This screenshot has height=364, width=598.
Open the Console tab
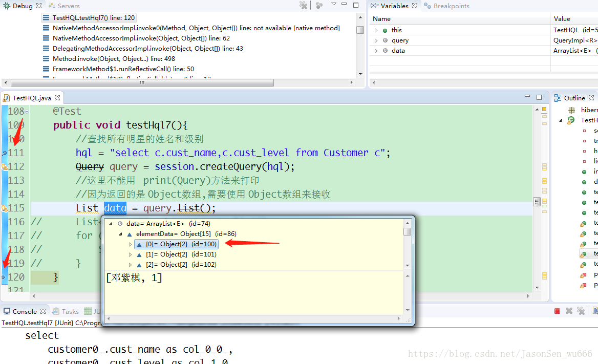(25, 311)
